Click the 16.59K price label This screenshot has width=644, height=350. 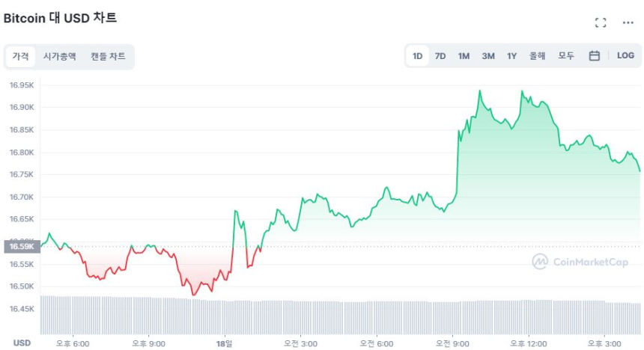click(x=20, y=246)
